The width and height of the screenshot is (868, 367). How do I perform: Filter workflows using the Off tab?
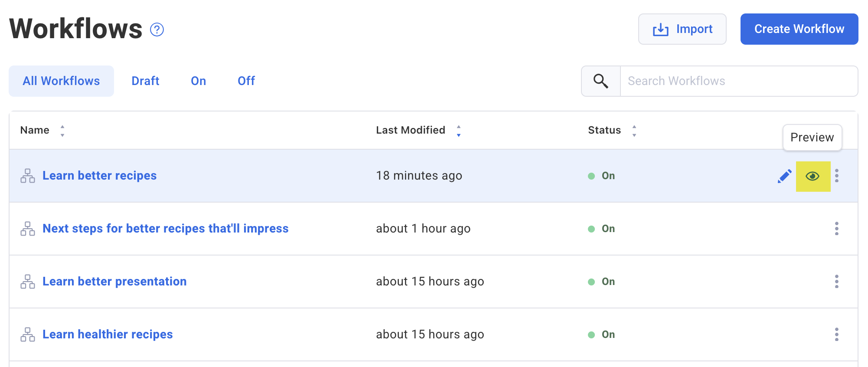pyautogui.click(x=246, y=81)
